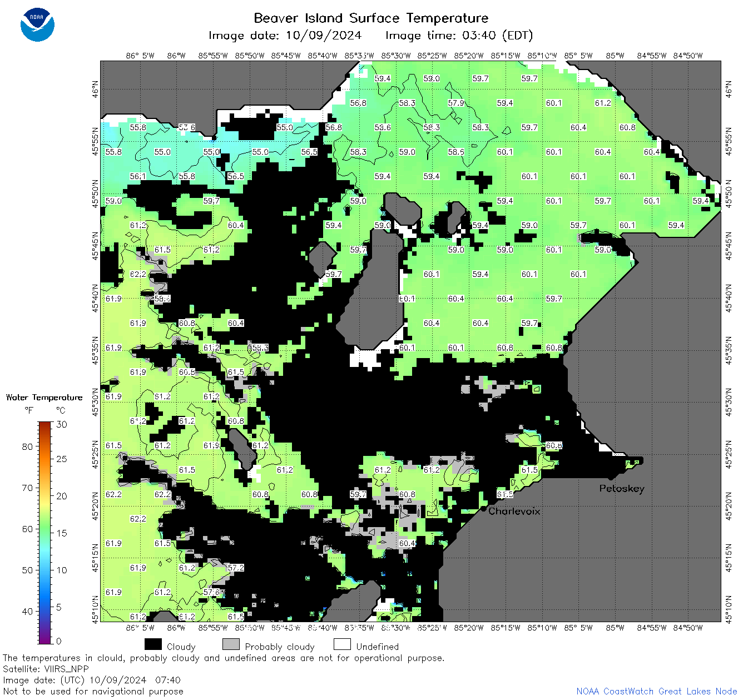Click the 57.2 temperature reading

(x=236, y=568)
